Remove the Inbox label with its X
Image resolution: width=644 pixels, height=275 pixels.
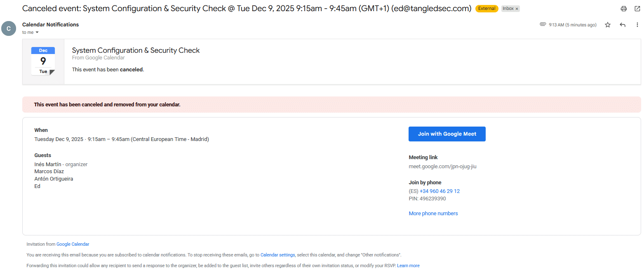click(517, 9)
